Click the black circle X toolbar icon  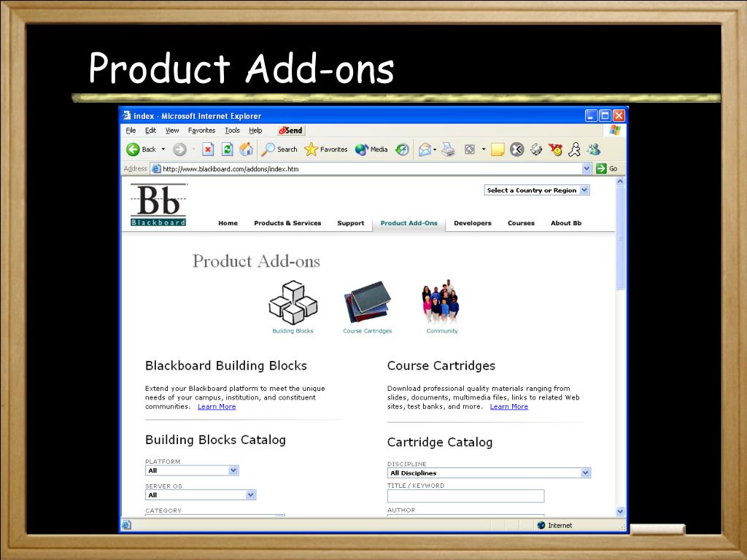pyautogui.click(x=517, y=149)
